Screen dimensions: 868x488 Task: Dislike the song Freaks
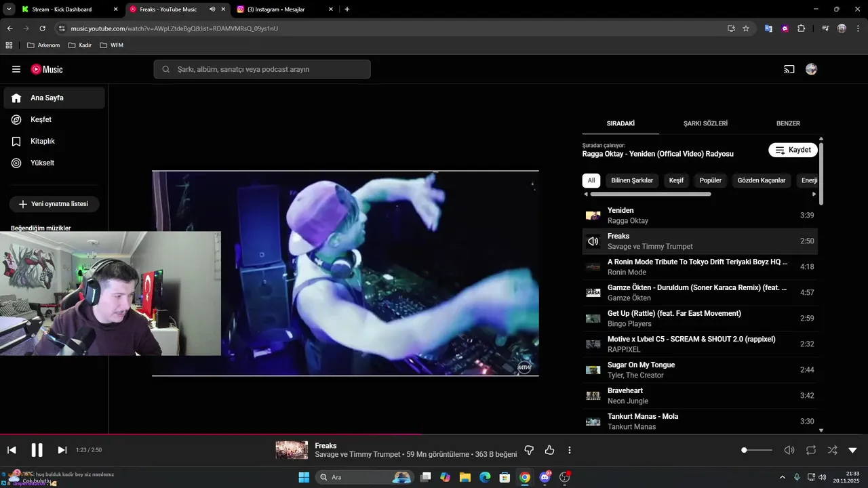(x=530, y=450)
